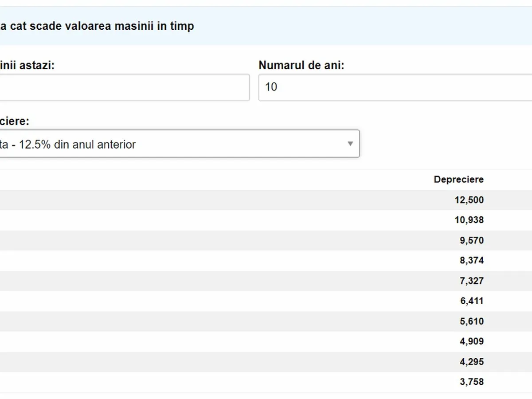Select the 4,295 depreciation value
The width and height of the screenshot is (532, 399).
point(471,362)
